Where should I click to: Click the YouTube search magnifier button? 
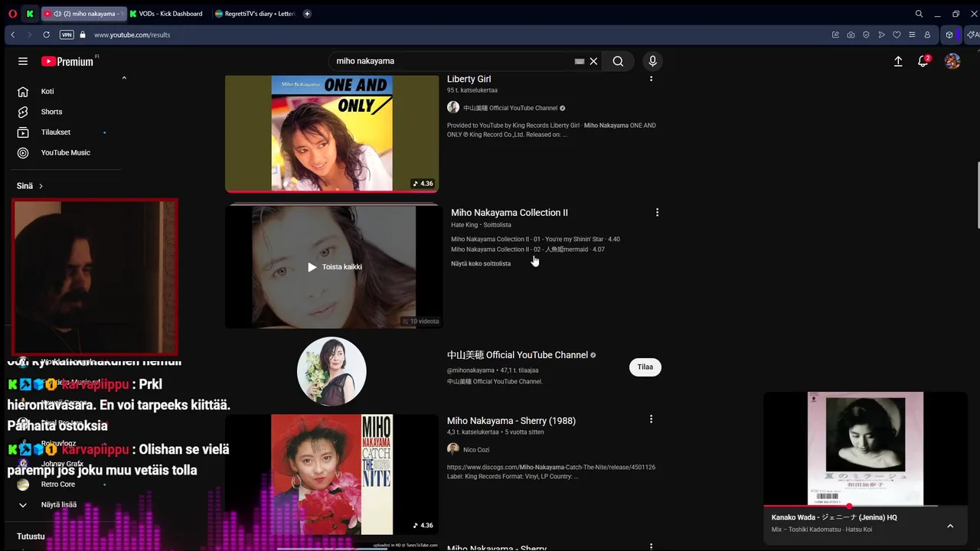pos(618,61)
